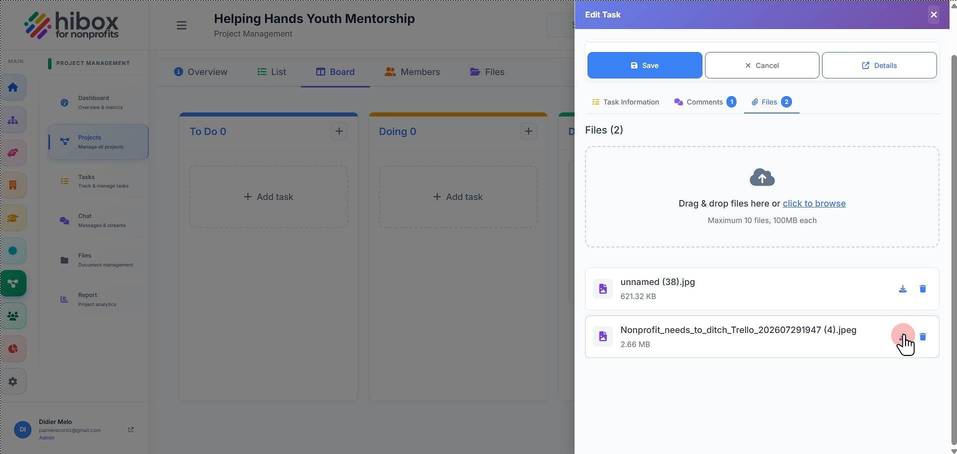Open the home icon in left rail
The image size is (957, 454).
13,87
